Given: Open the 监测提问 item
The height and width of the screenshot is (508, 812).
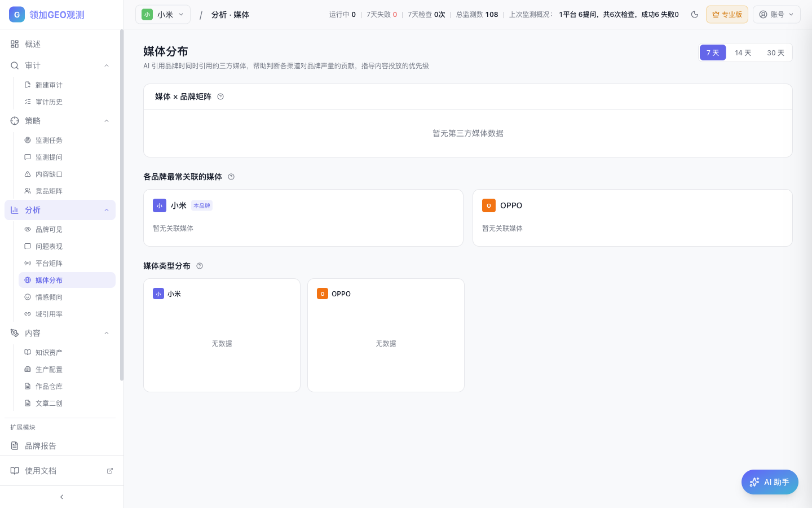Looking at the screenshot, I should pos(67,157).
